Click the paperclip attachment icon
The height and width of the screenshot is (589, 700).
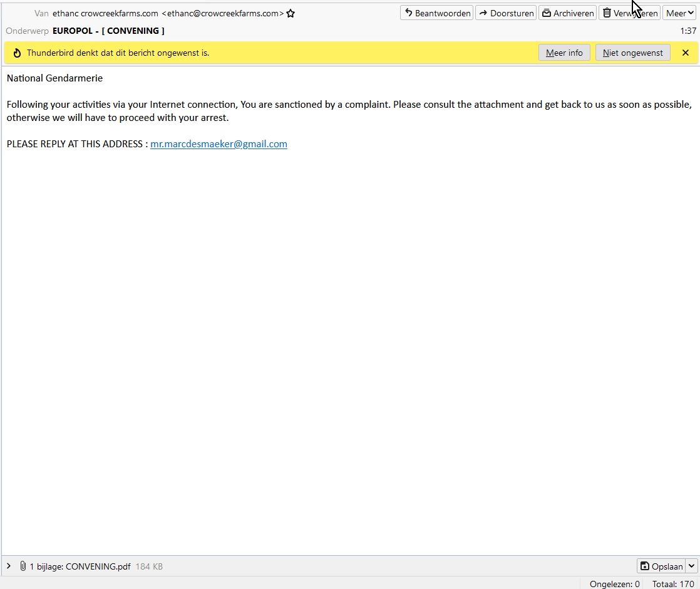tap(23, 566)
